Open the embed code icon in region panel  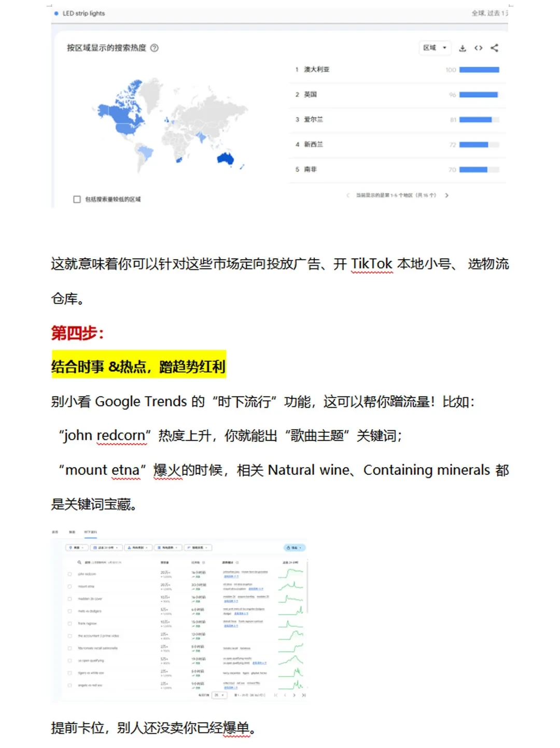point(479,48)
